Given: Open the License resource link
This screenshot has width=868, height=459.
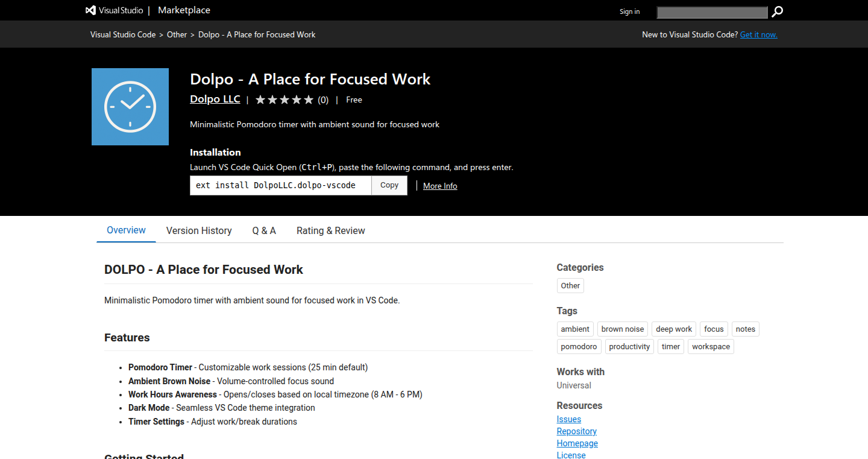Looking at the screenshot, I should point(571,455).
